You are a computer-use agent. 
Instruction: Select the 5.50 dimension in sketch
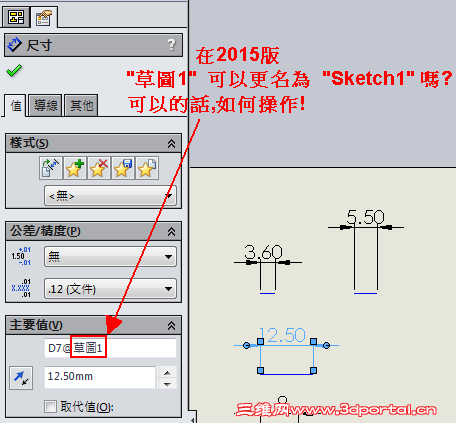(365, 217)
